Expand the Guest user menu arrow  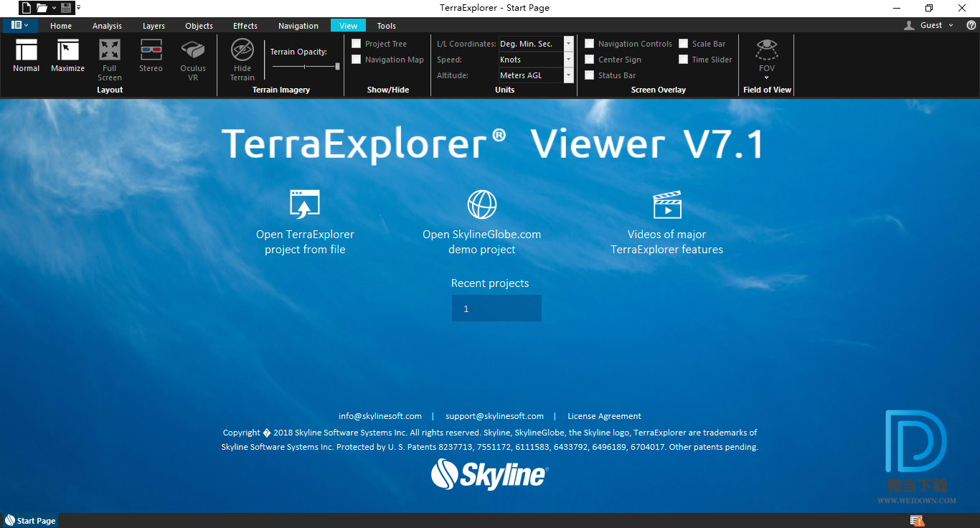coord(951,25)
